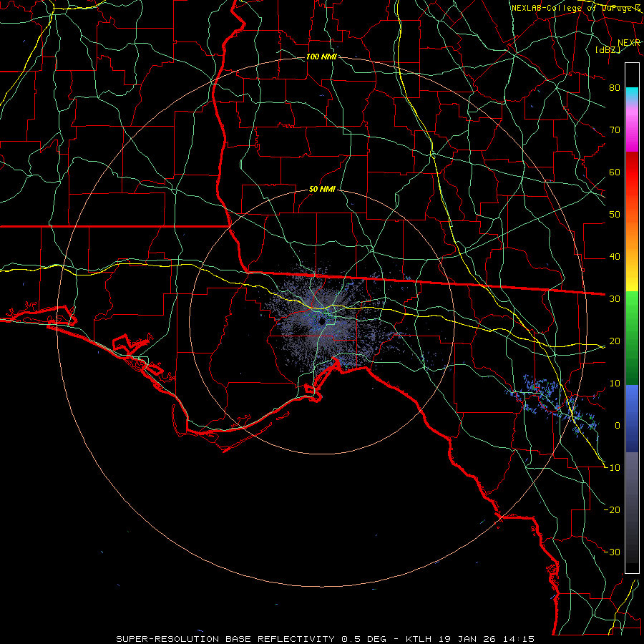Click the 60 value on the dBZ scale
The width and height of the screenshot is (644, 644).
(615, 172)
